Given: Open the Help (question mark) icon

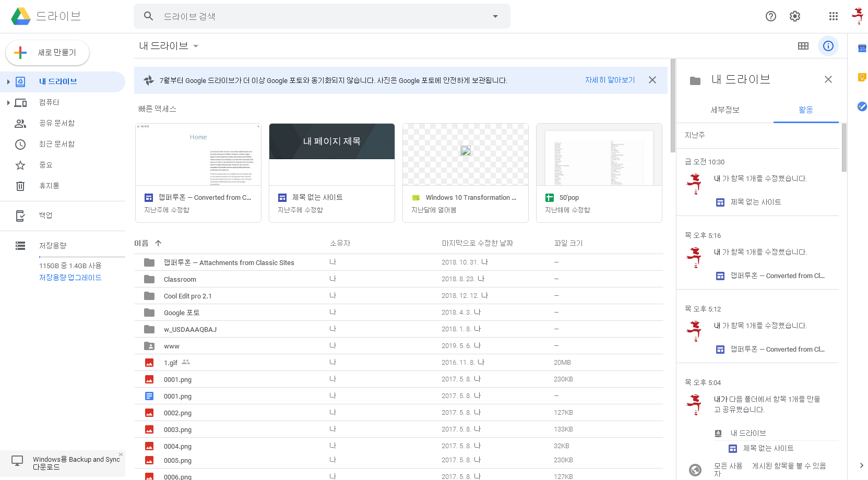Looking at the screenshot, I should point(770,16).
